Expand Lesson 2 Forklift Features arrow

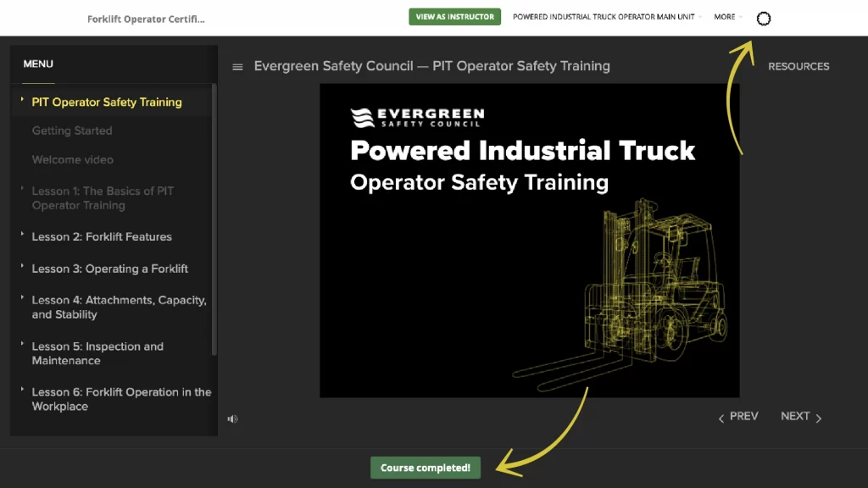tap(22, 234)
